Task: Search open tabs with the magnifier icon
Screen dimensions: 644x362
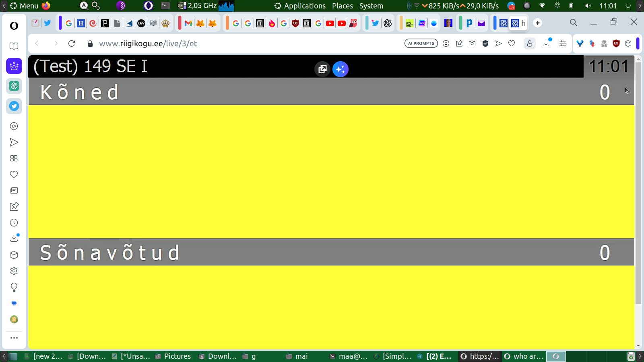Action: coord(574,23)
